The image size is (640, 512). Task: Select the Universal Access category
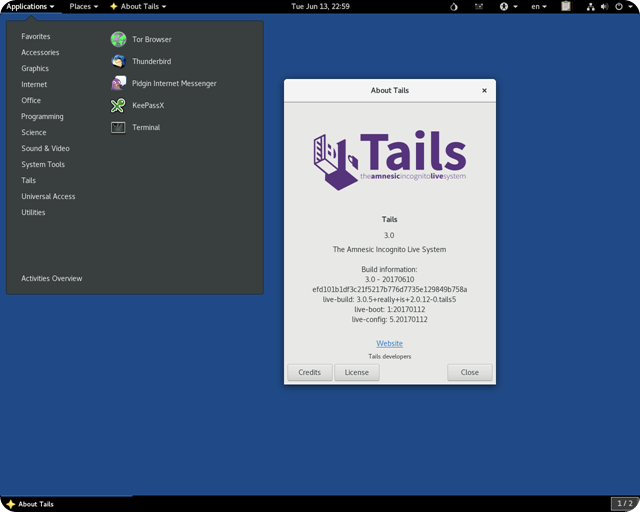(x=49, y=196)
